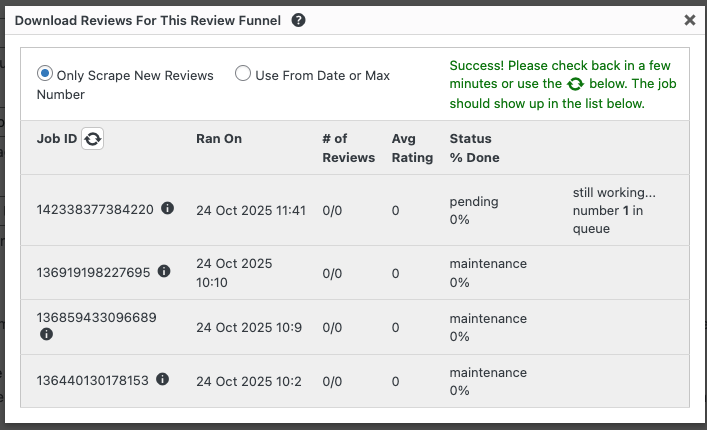Click the Status % Done column header
Viewport: 707px width, 430px height.
click(474, 148)
